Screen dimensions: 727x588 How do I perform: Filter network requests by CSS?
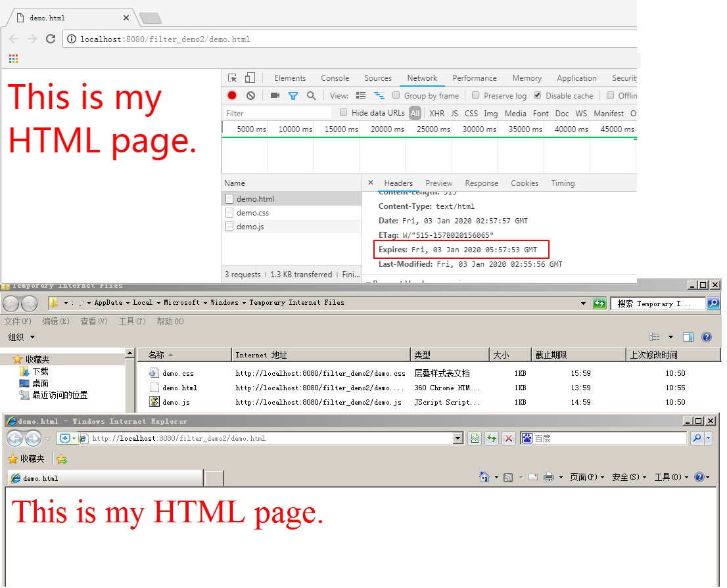coord(471,114)
